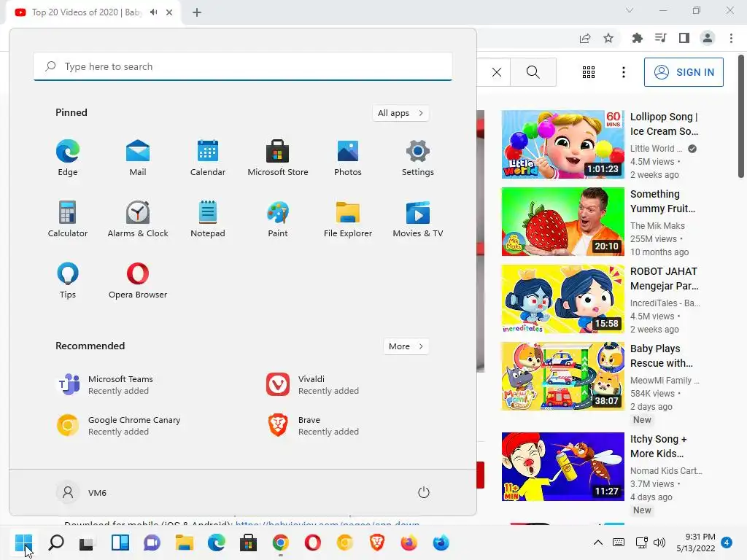Click the power button in the Start menu
The image size is (747, 560).
(424, 492)
